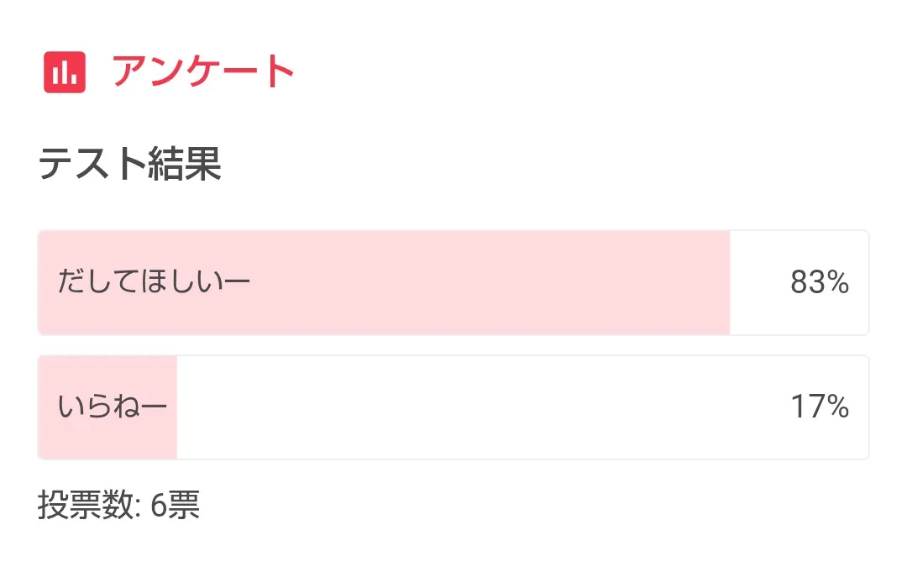
Task: Click the red poll chart icon
Action: click(x=65, y=72)
